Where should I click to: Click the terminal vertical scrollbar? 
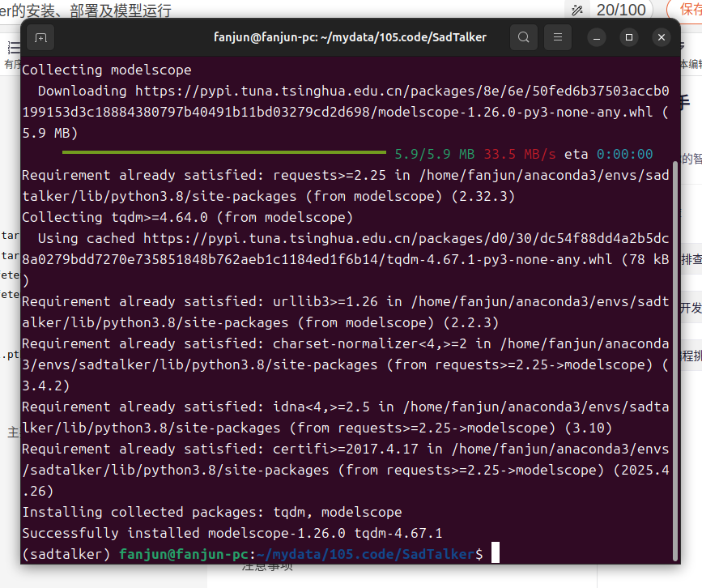675,360
